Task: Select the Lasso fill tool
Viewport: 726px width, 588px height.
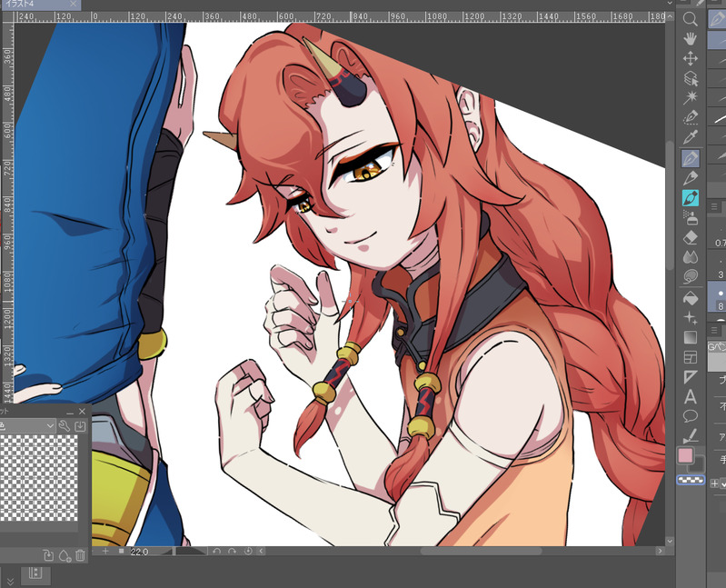Action: [x=691, y=277]
